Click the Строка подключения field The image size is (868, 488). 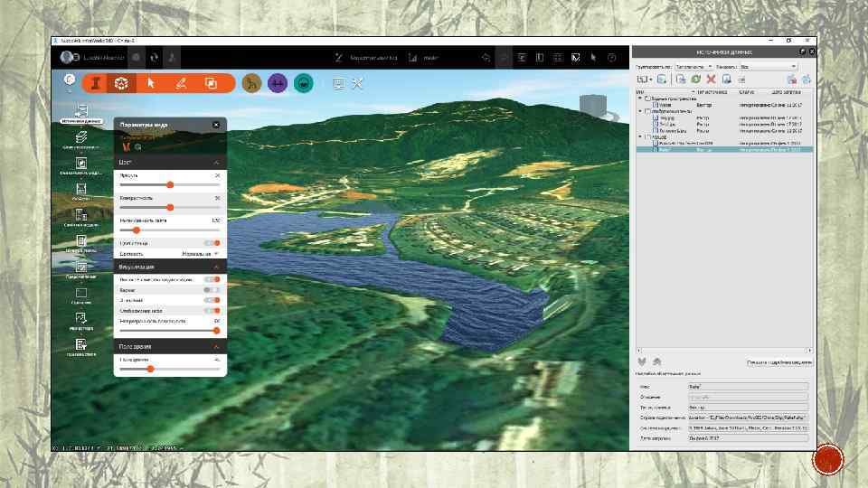point(748,418)
